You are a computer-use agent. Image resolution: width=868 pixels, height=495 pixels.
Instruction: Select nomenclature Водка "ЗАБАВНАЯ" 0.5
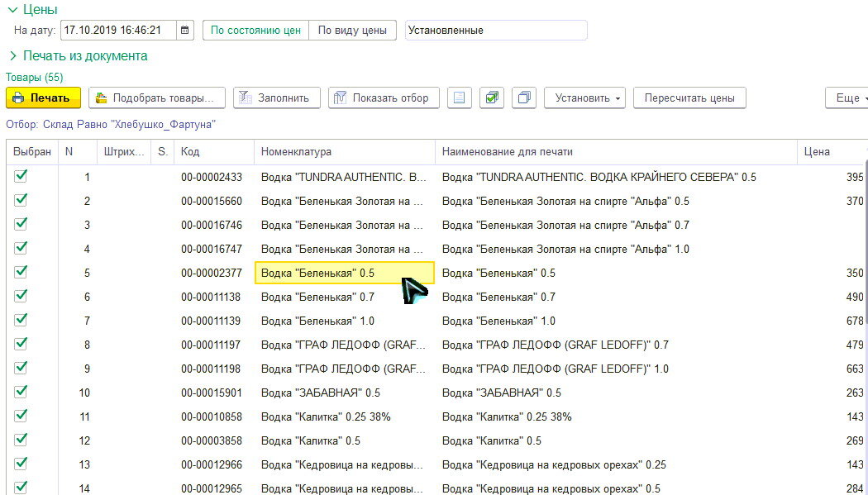(345, 393)
